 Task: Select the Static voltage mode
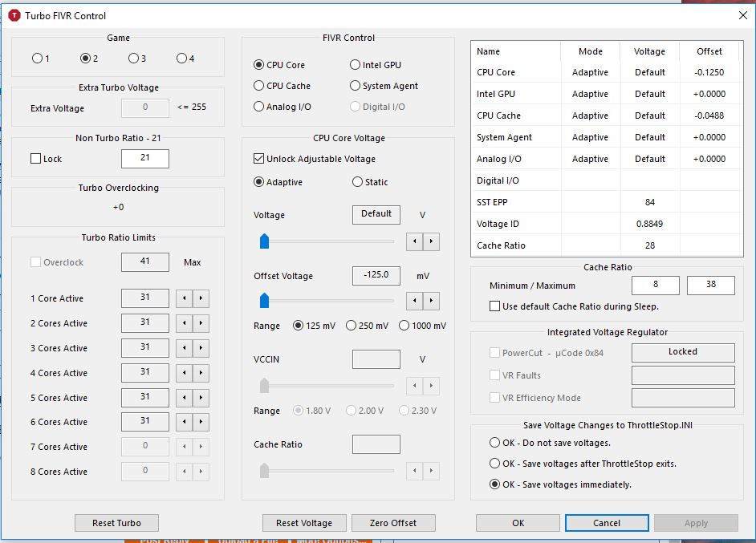point(357,182)
